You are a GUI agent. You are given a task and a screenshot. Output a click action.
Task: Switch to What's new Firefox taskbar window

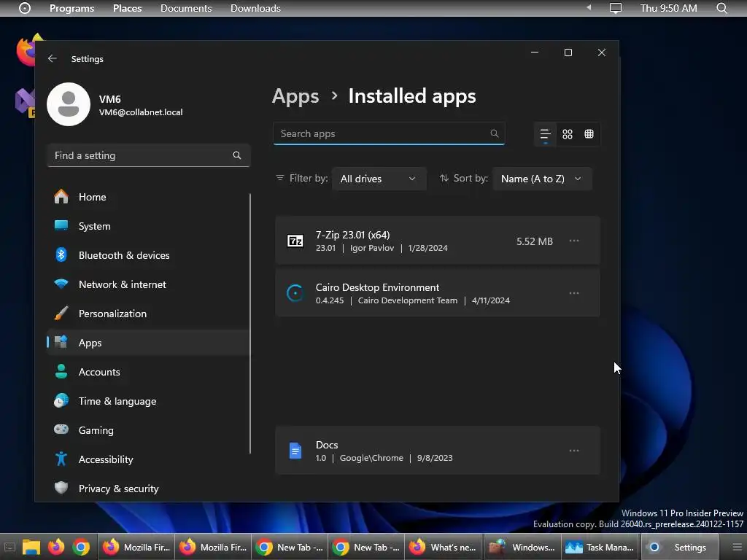click(444, 547)
